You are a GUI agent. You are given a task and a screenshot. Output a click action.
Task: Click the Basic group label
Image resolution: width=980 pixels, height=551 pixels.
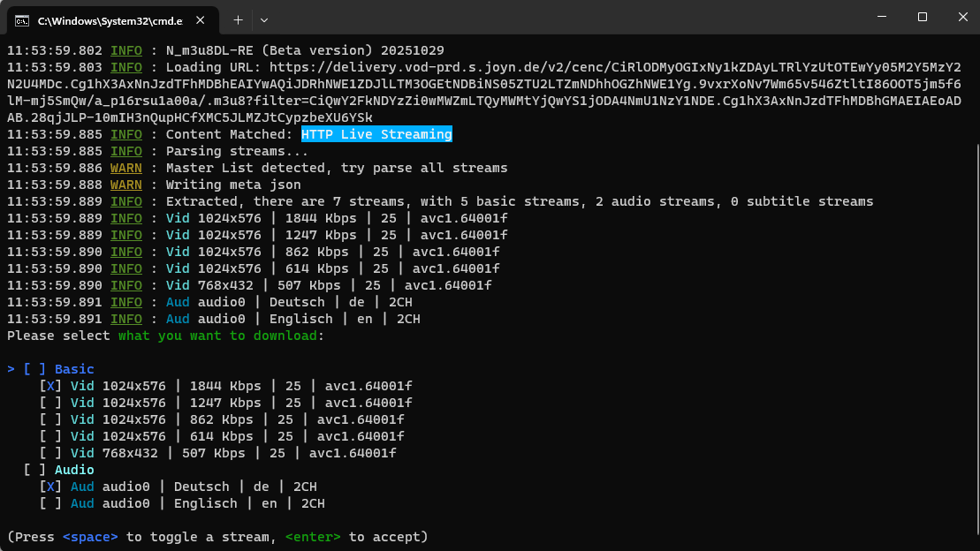(x=74, y=369)
